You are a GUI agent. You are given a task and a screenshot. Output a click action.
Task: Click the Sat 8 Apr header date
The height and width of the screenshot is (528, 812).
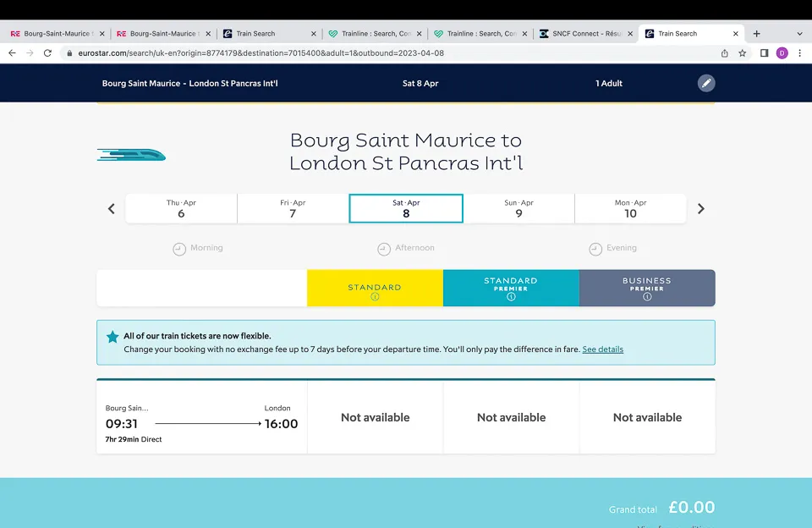[x=420, y=83]
